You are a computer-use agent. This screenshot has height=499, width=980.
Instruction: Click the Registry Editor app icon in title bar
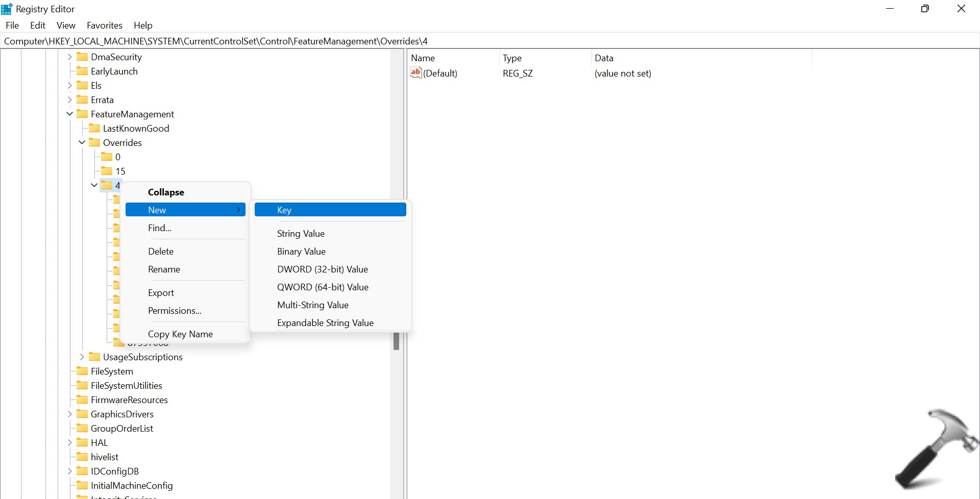pos(7,9)
